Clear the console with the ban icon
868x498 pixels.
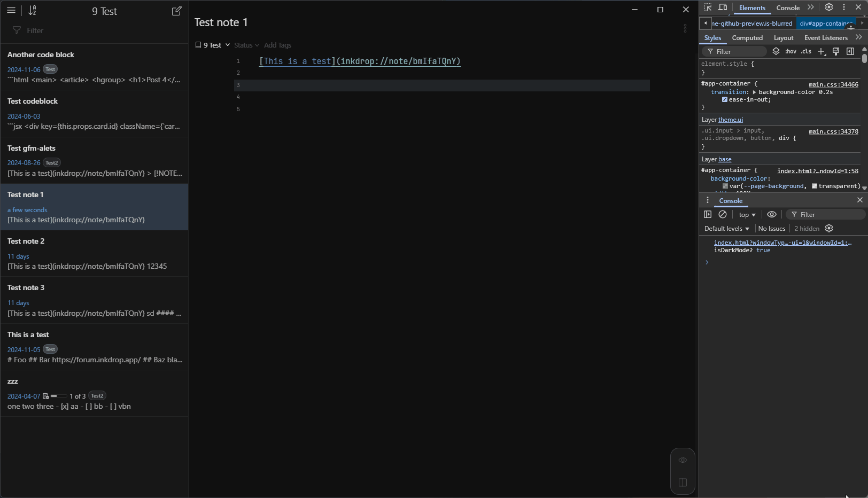723,214
